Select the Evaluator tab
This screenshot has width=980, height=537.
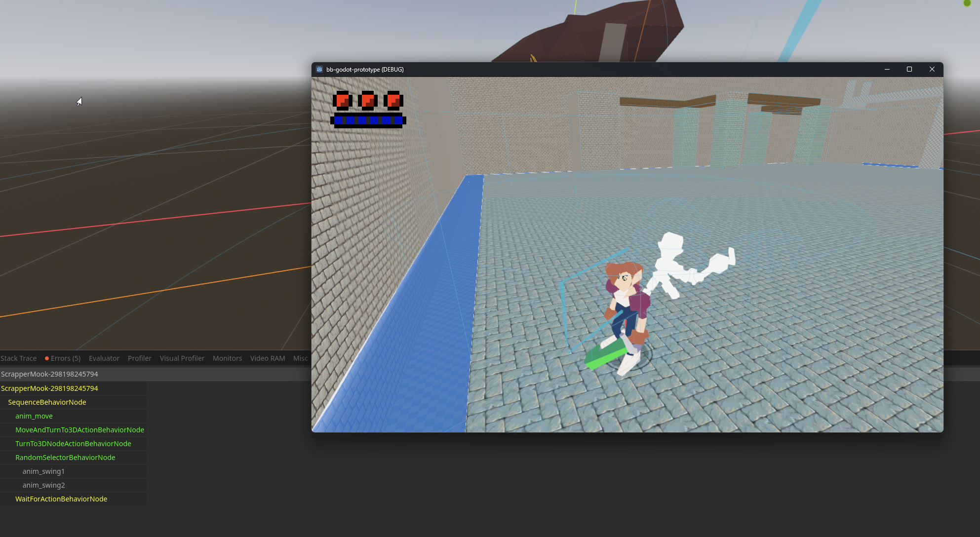104,358
